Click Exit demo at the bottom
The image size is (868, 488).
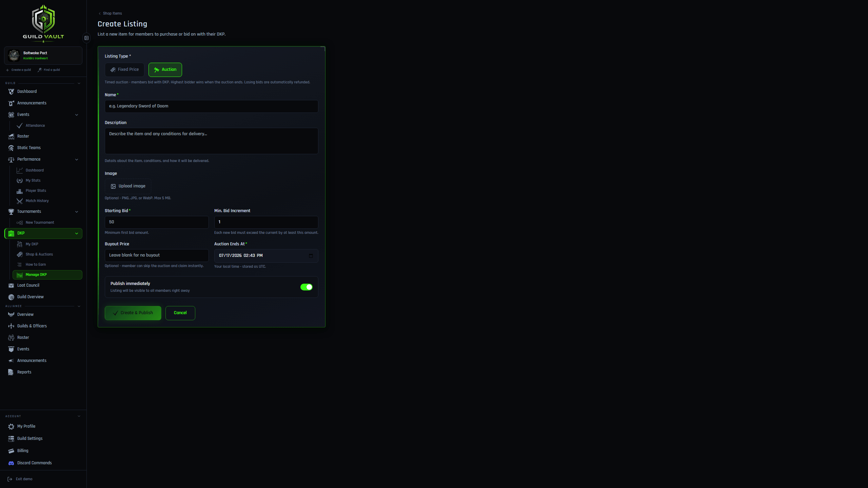tap(20, 479)
